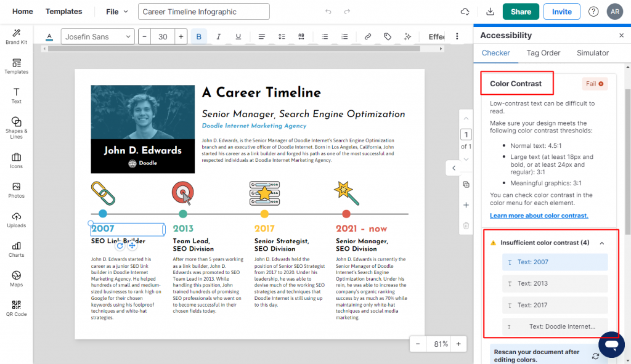The image size is (631, 364).
Task: Click the download icon
Action: pyautogui.click(x=490, y=12)
